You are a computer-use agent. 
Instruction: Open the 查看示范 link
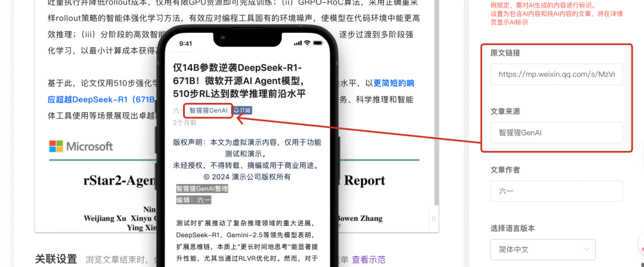[x=369, y=260]
